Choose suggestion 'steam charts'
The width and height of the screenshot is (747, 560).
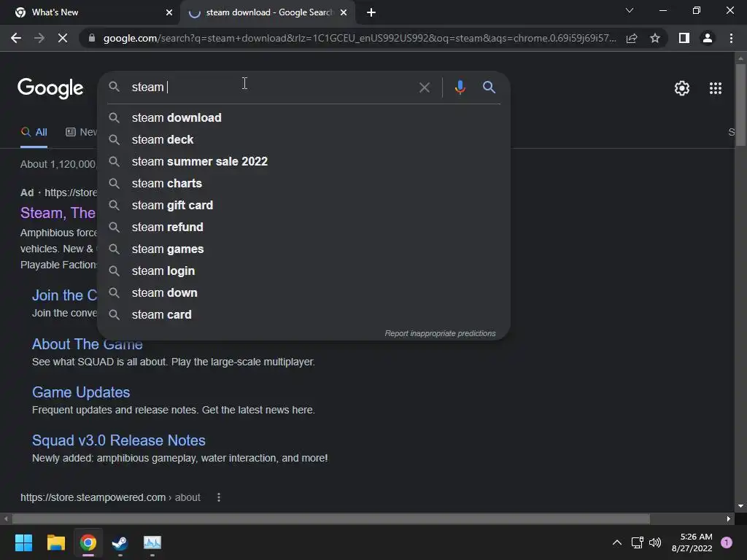point(304,183)
